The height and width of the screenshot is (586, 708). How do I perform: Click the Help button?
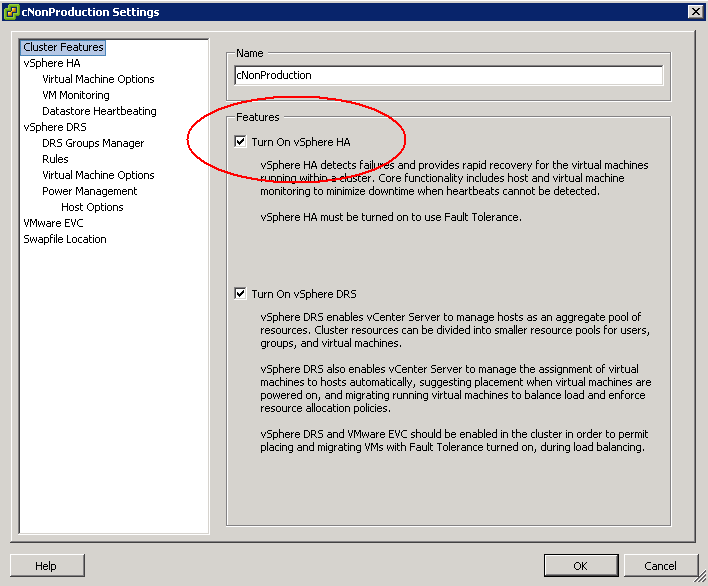(47, 566)
